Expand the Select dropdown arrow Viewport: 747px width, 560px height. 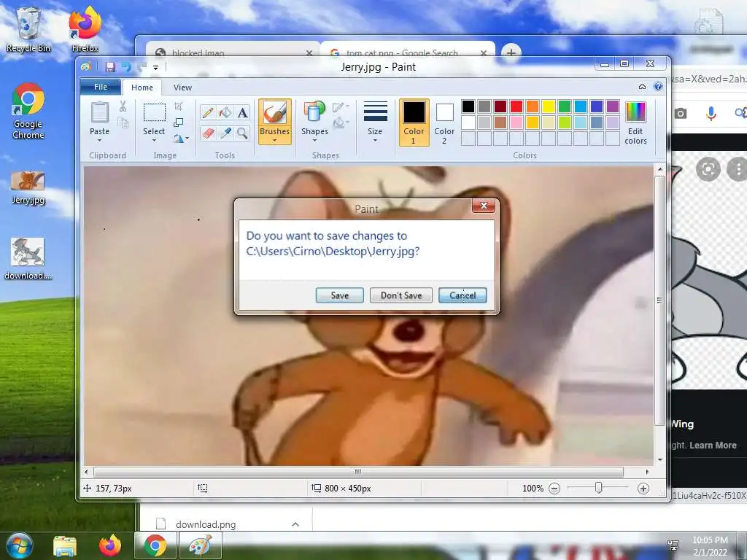point(155,141)
